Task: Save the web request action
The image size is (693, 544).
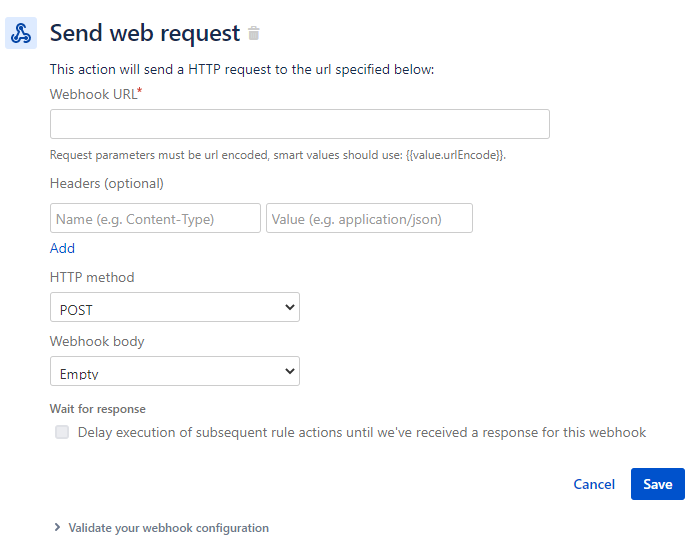Action: (658, 484)
